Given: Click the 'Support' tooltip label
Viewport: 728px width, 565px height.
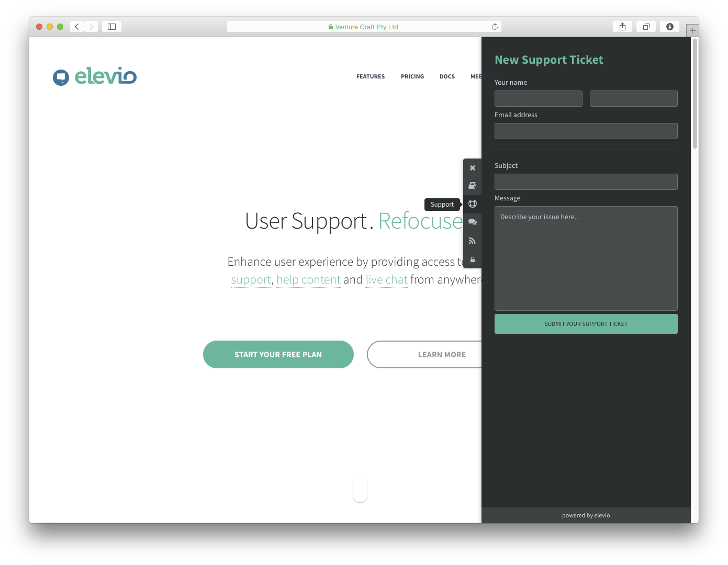Looking at the screenshot, I should point(442,205).
